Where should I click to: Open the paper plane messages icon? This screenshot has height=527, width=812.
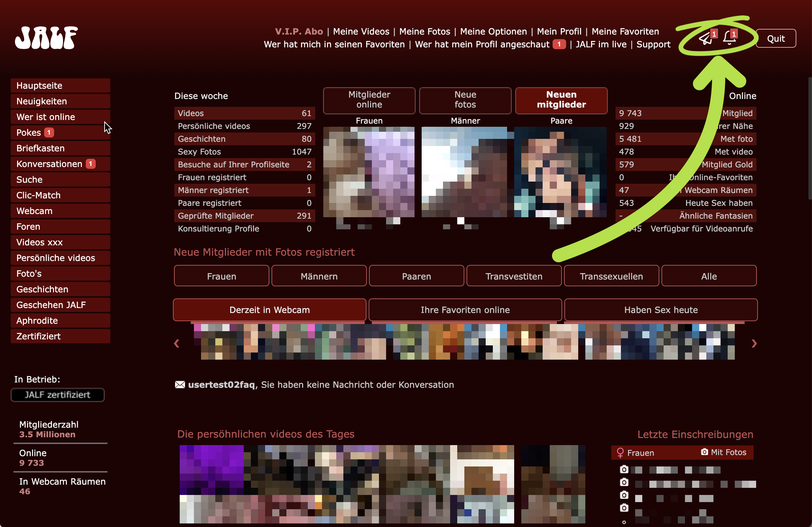(706, 38)
